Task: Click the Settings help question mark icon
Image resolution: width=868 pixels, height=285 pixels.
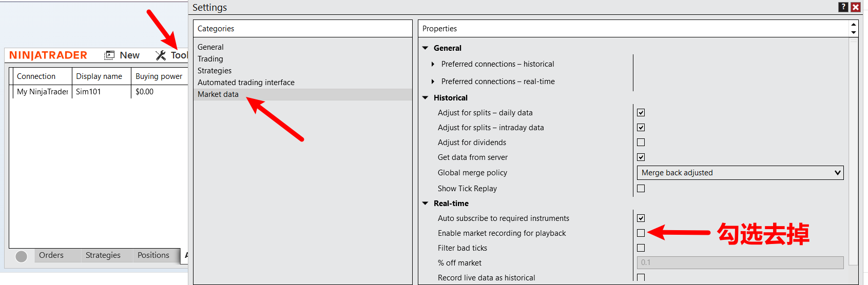Action: tap(843, 7)
